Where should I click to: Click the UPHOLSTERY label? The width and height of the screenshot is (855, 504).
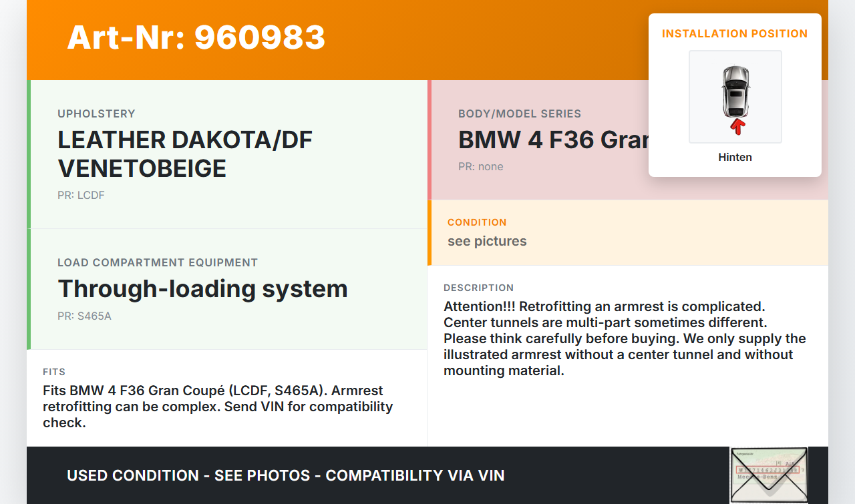point(96,113)
